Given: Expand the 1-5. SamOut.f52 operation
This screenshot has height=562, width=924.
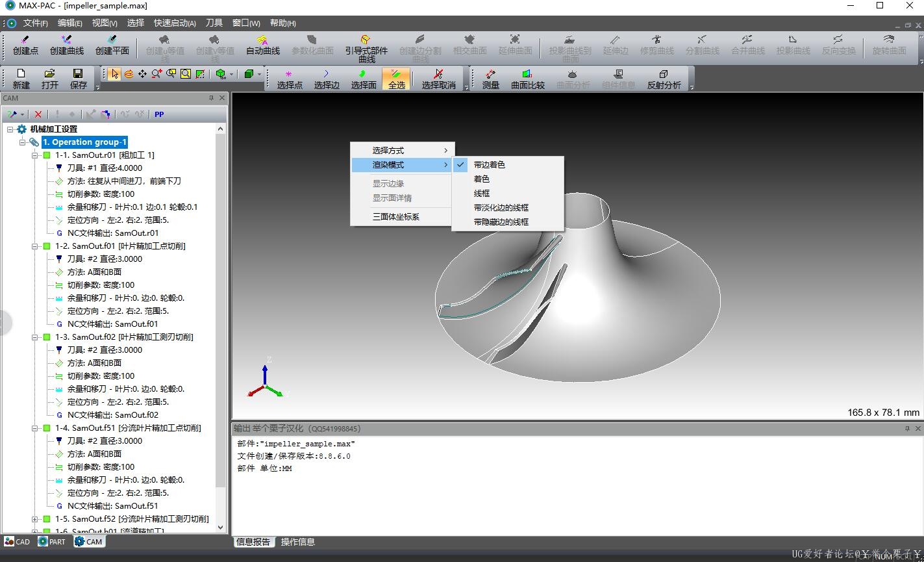Looking at the screenshot, I should pyautogui.click(x=35, y=519).
